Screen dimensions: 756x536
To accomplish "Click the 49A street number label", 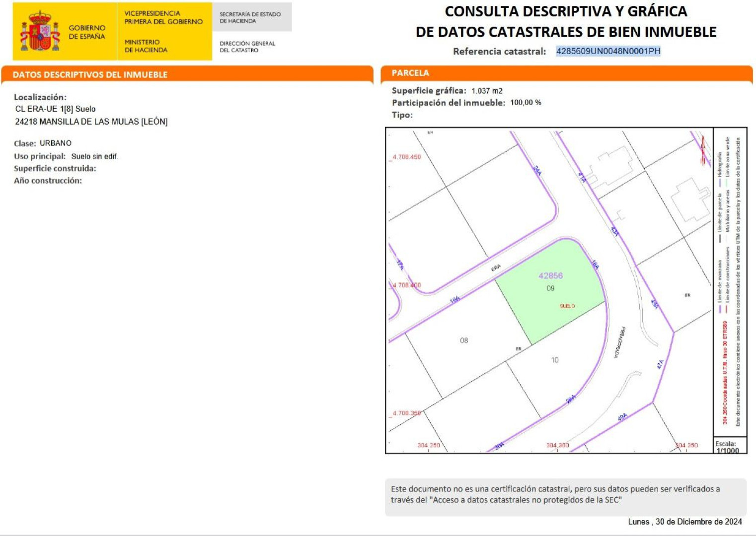I will pyautogui.click(x=622, y=417).
